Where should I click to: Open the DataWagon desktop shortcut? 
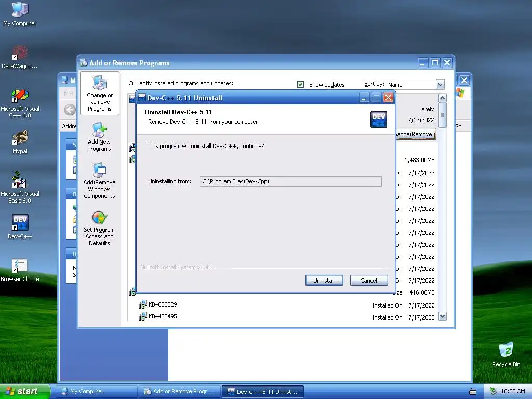20,57
